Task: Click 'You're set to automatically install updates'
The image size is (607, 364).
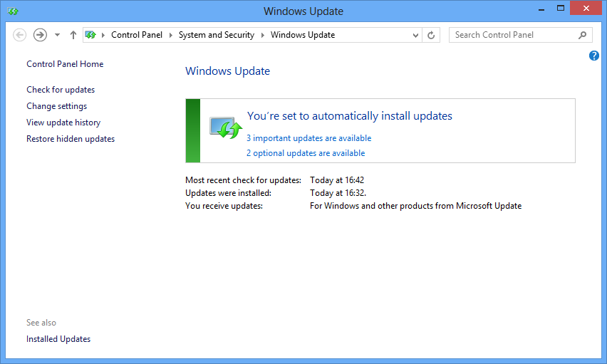Action: tap(350, 116)
